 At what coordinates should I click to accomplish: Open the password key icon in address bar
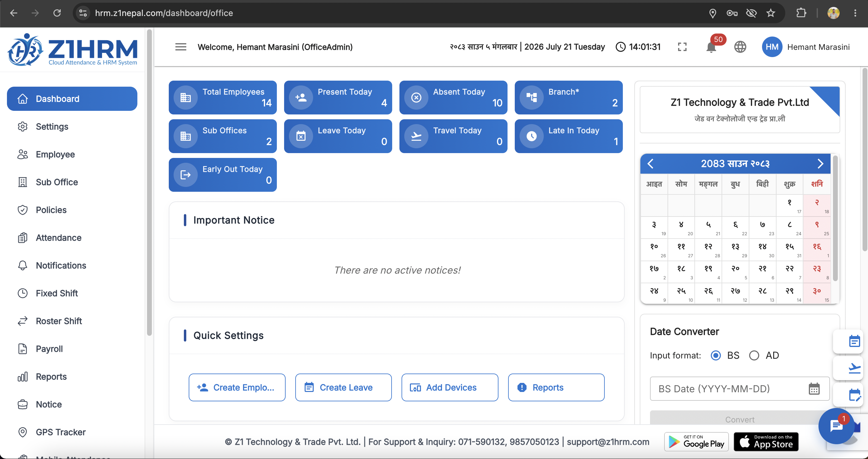click(732, 13)
